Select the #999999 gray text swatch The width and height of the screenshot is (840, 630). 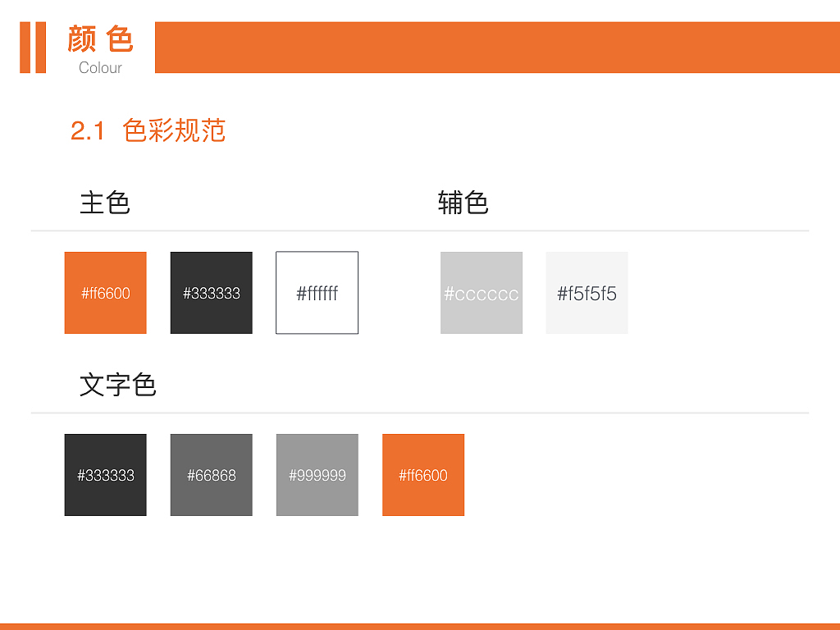[317, 475]
